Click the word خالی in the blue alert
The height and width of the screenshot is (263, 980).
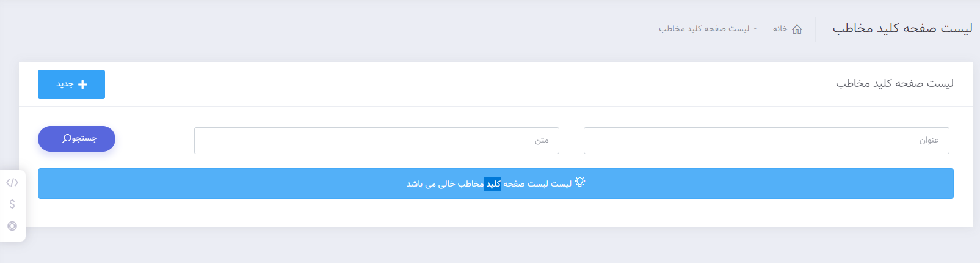tap(447, 184)
